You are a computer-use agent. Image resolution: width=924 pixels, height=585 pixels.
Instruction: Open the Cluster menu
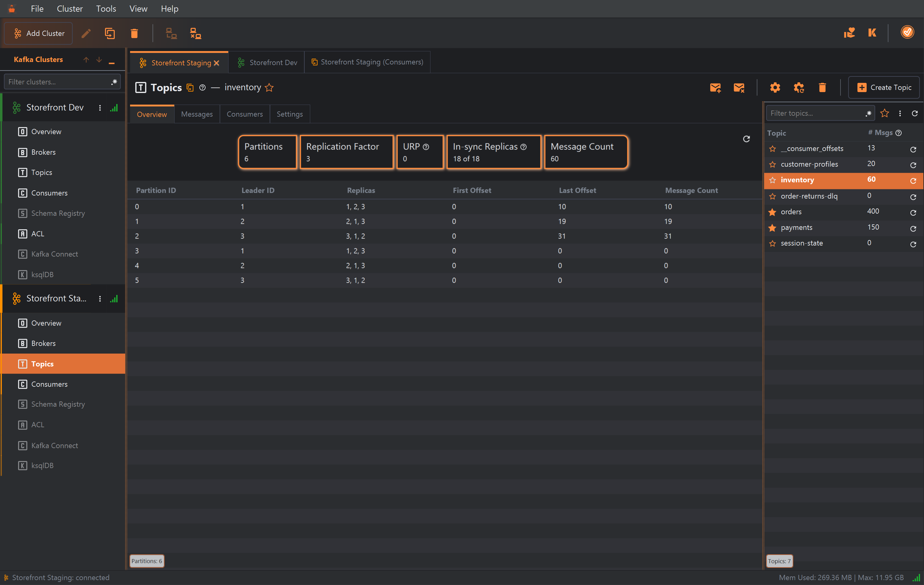point(69,9)
